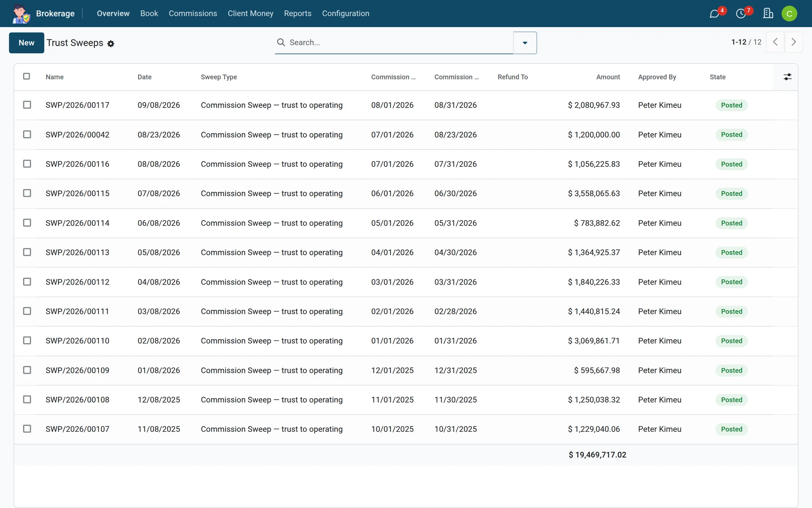This screenshot has width=812, height=508.
Task: Open the Configuration menu
Action: coord(346,14)
